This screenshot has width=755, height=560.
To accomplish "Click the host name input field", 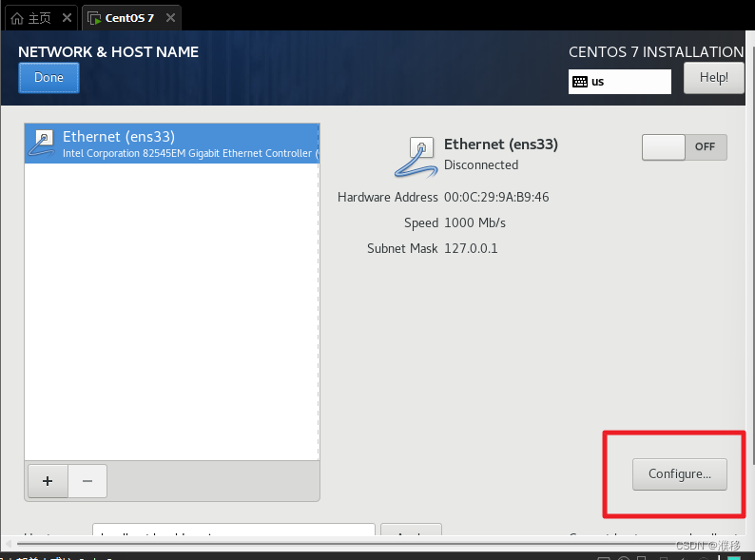I will click(x=234, y=531).
